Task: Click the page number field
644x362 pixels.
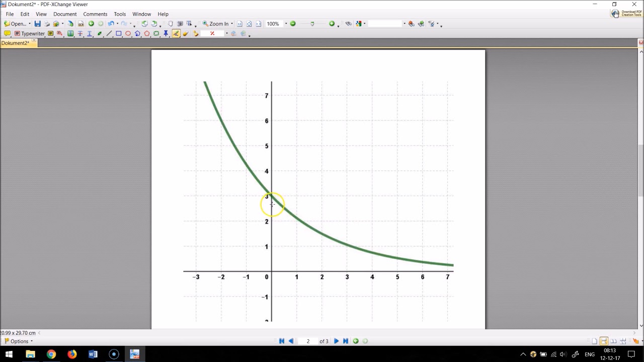Action: click(308, 341)
